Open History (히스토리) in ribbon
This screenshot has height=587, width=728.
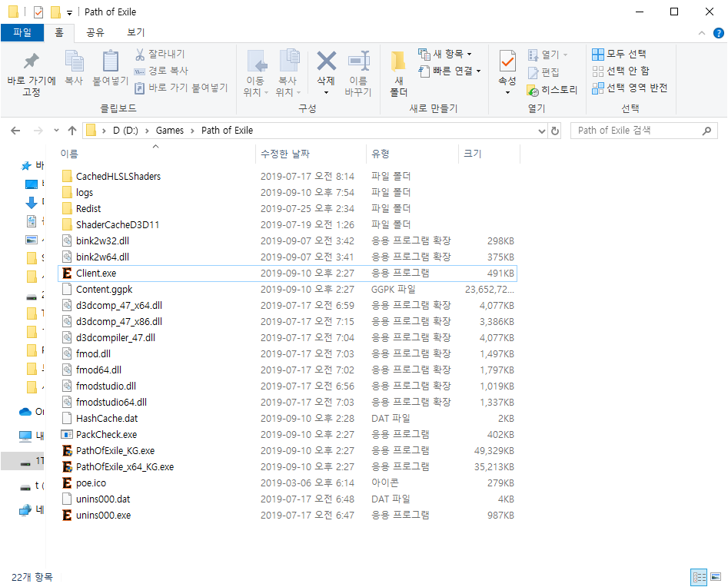tap(552, 90)
